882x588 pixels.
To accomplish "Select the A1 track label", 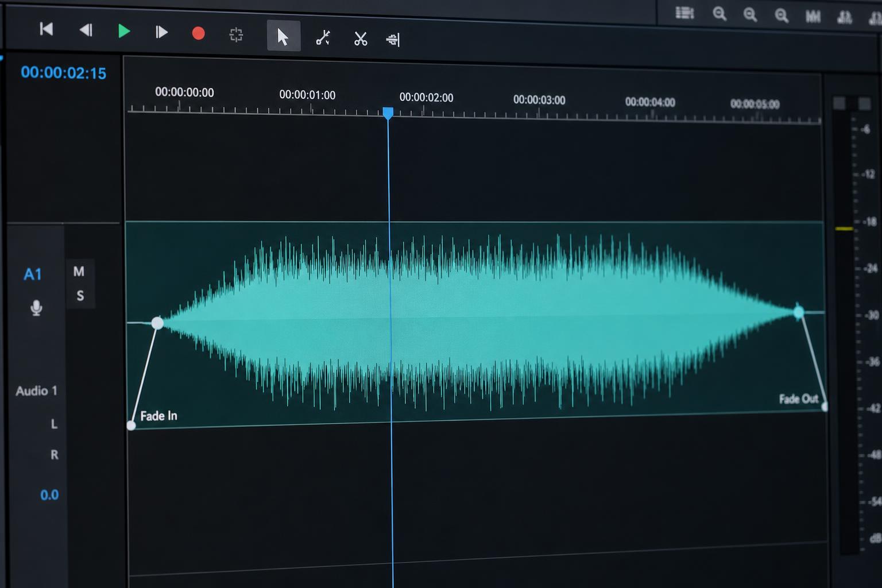I will (x=33, y=274).
